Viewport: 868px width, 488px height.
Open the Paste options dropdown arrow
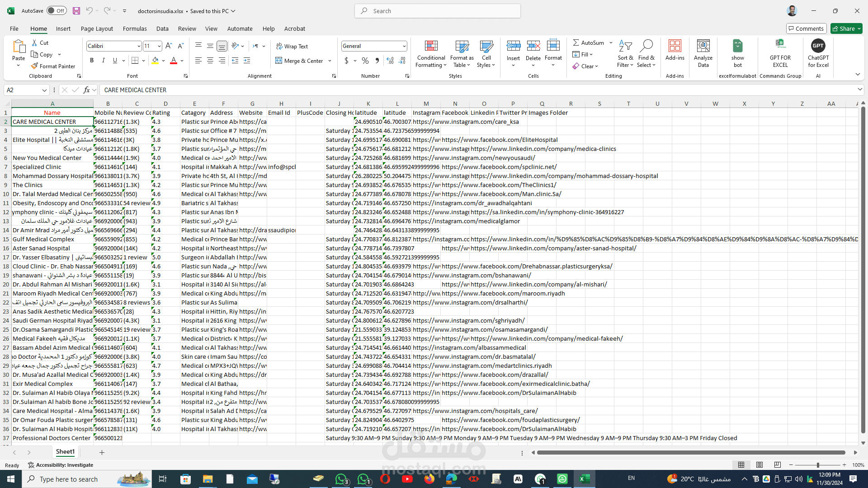point(19,66)
